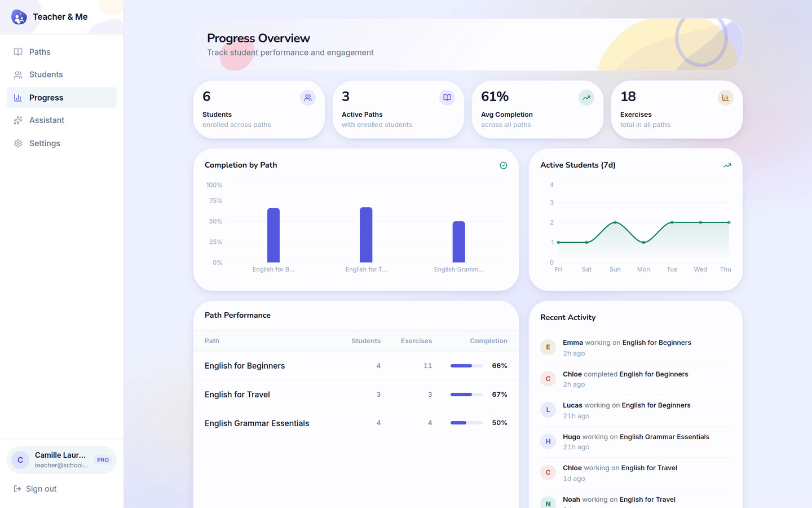Click Hugo's avatar in Recent Activity
Image resolution: width=812 pixels, height=508 pixels.
pyautogui.click(x=548, y=441)
